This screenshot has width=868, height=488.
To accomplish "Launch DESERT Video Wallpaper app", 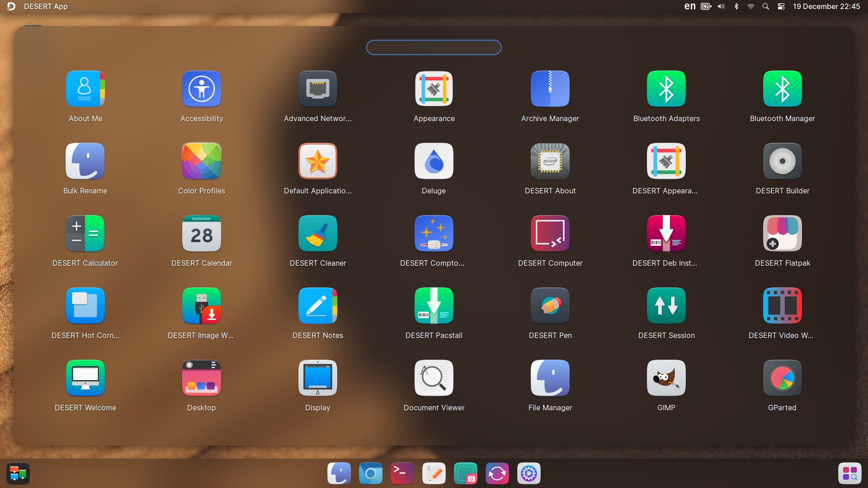I will point(782,306).
